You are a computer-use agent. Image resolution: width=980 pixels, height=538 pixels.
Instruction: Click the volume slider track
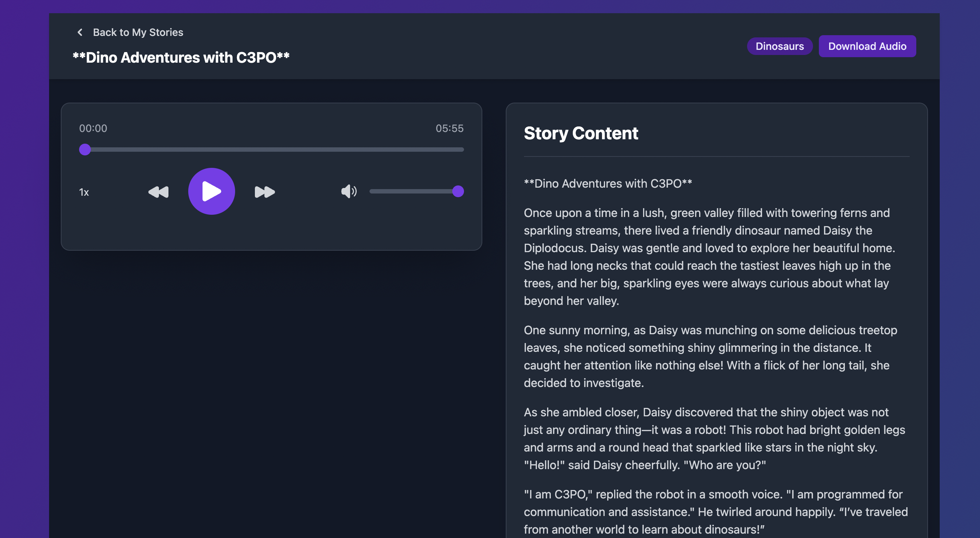click(x=417, y=192)
